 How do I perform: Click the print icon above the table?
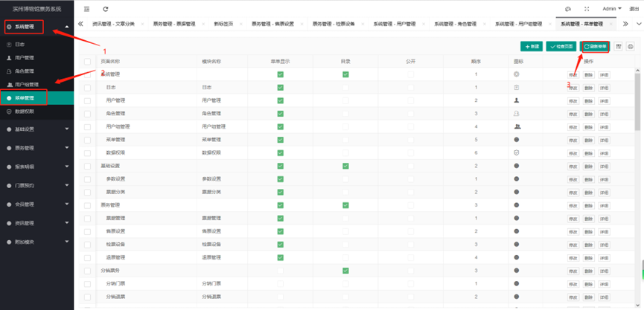tap(631, 46)
